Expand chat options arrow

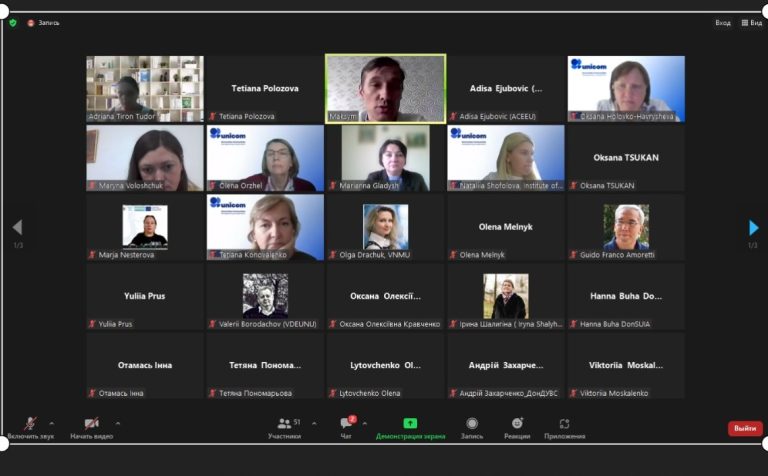(364, 423)
